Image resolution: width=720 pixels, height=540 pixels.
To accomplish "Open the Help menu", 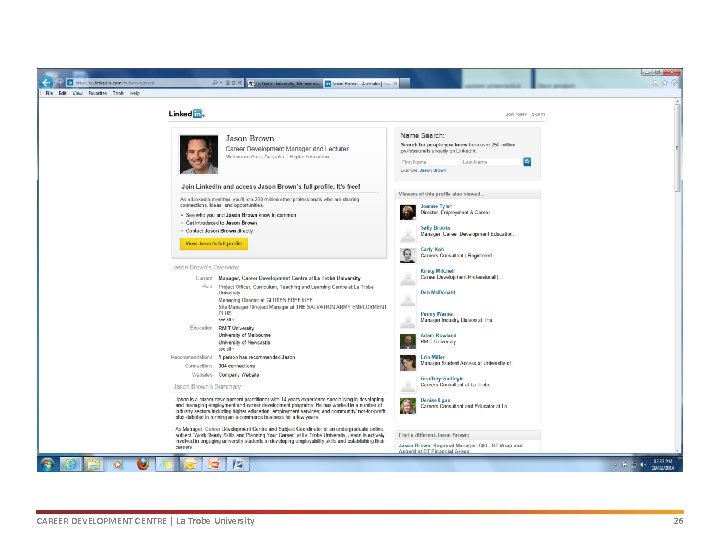I will 135,93.
